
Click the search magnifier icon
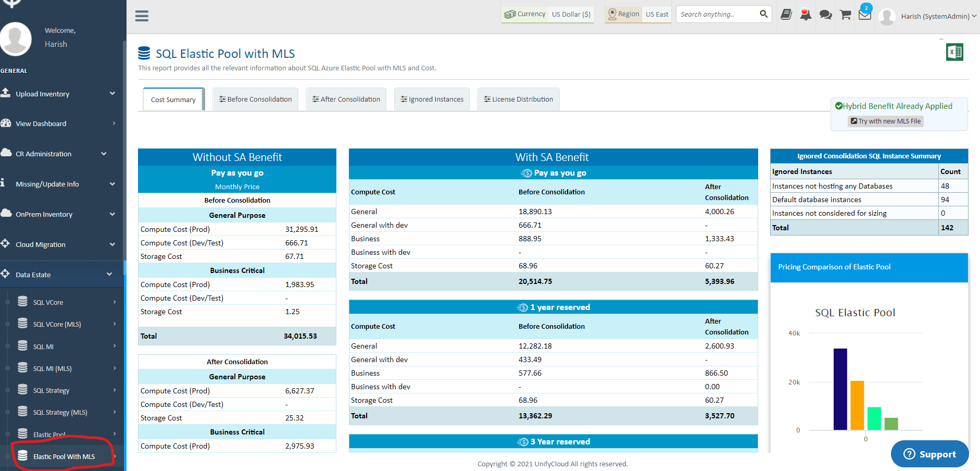coord(763,14)
